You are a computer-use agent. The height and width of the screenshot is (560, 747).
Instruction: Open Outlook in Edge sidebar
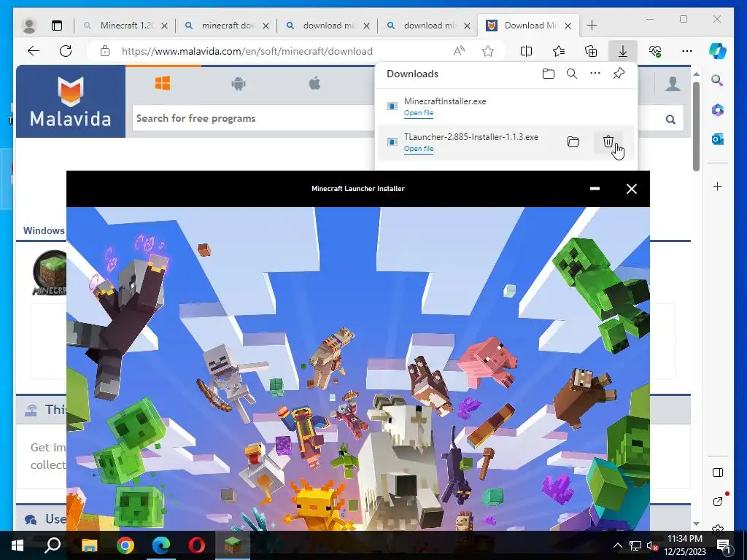[x=717, y=139]
